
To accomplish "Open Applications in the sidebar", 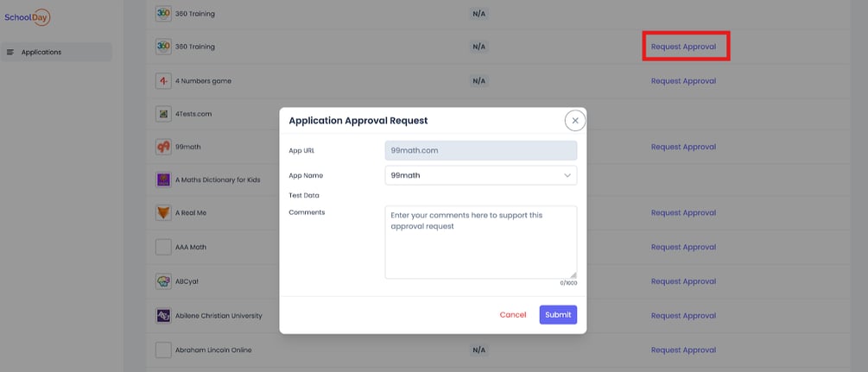I will point(56,52).
